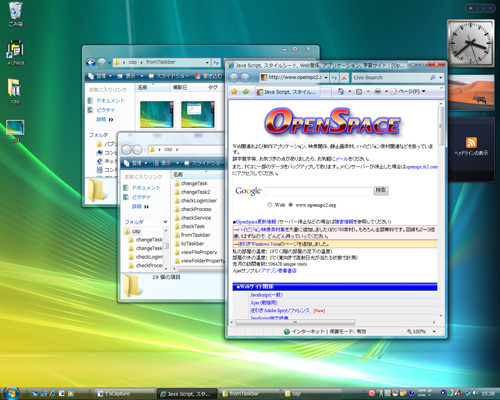Open the cap folder on the desktop
This screenshot has width=500, height=400.
(x=15, y=91)
